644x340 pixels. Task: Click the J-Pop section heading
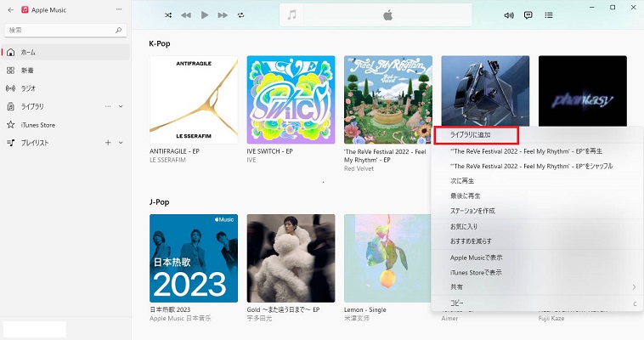(160, 201)
